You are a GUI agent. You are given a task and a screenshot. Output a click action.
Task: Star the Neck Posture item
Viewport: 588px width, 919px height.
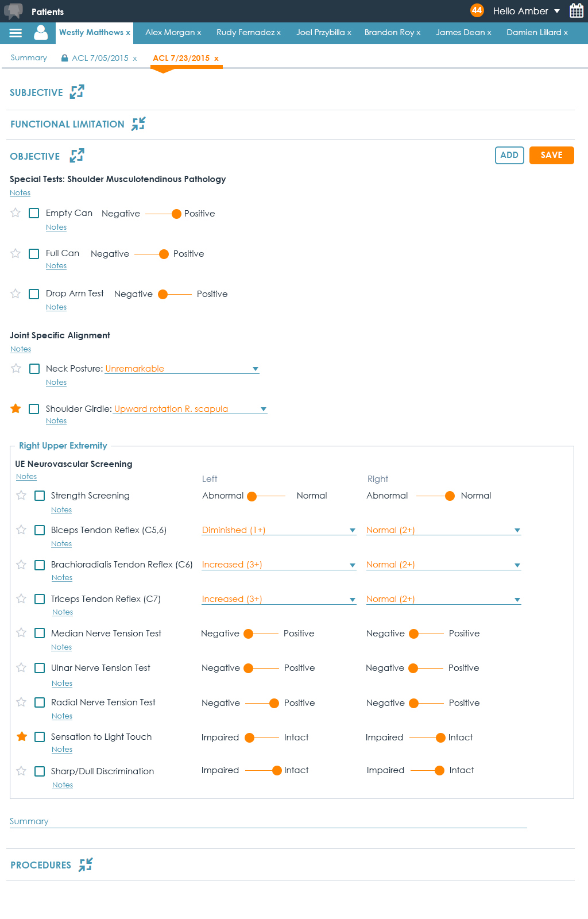pos(16,368)
